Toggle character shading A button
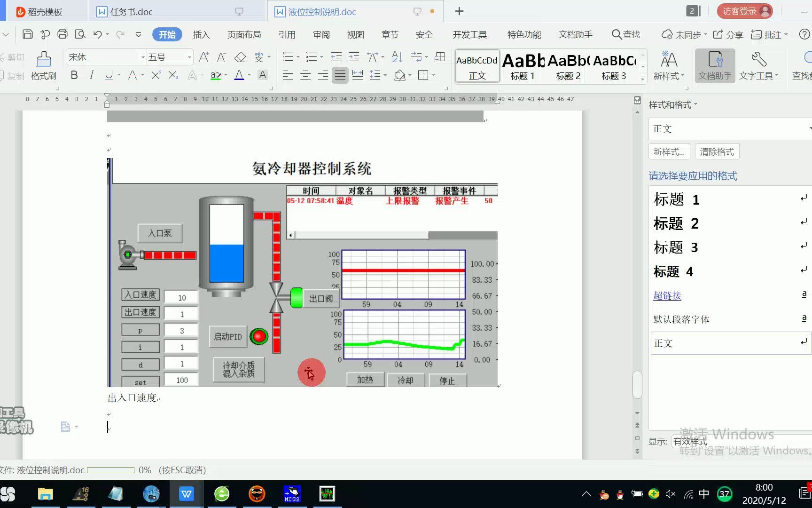 click(x=263, y=75)
